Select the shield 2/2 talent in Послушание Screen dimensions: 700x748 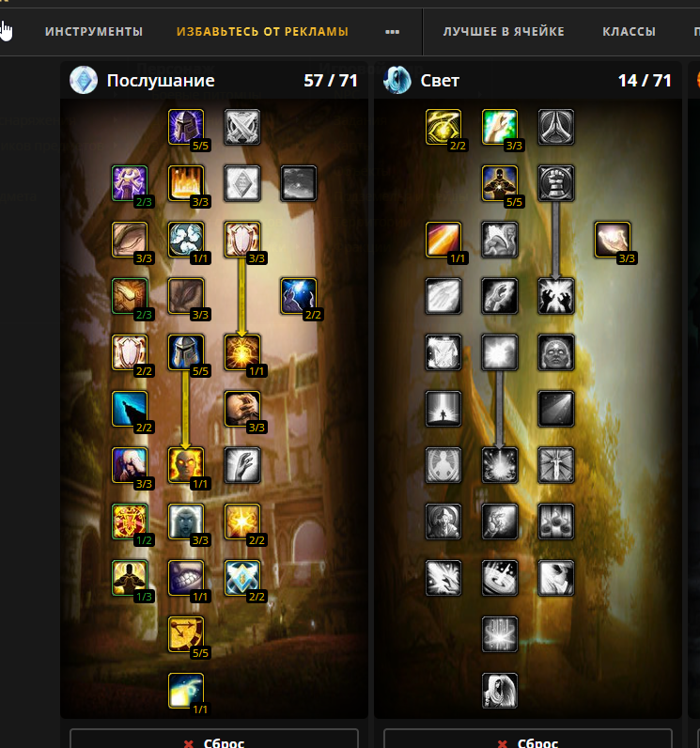[x=130, y=352]
